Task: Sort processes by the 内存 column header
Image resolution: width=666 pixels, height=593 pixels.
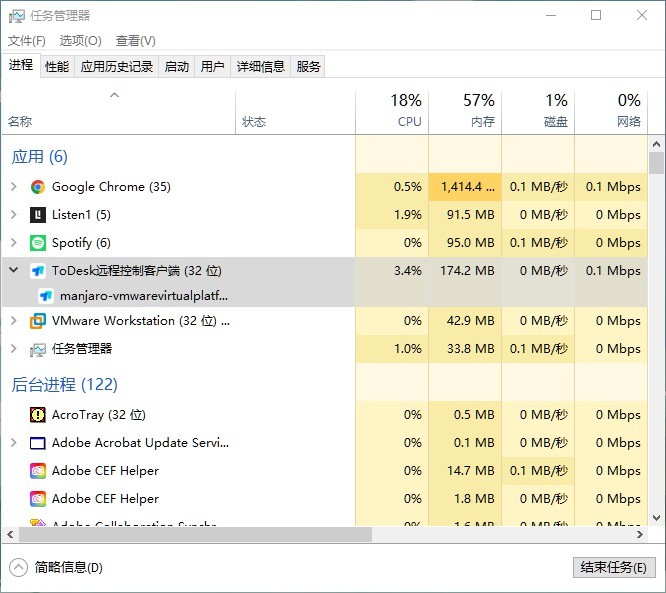Action: [465, 112]
